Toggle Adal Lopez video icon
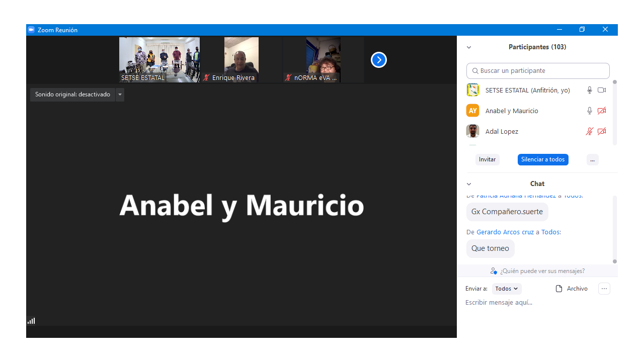 tap(602, 131)
